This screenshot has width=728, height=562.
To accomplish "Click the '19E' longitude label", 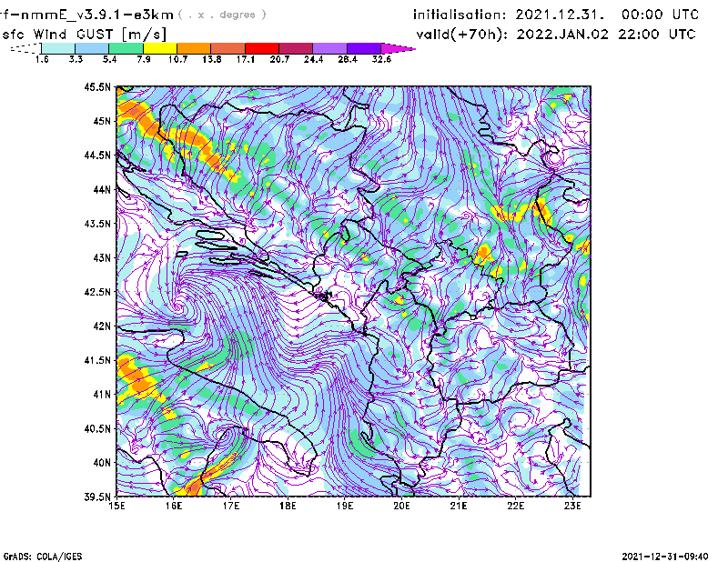I will (345, 506).
